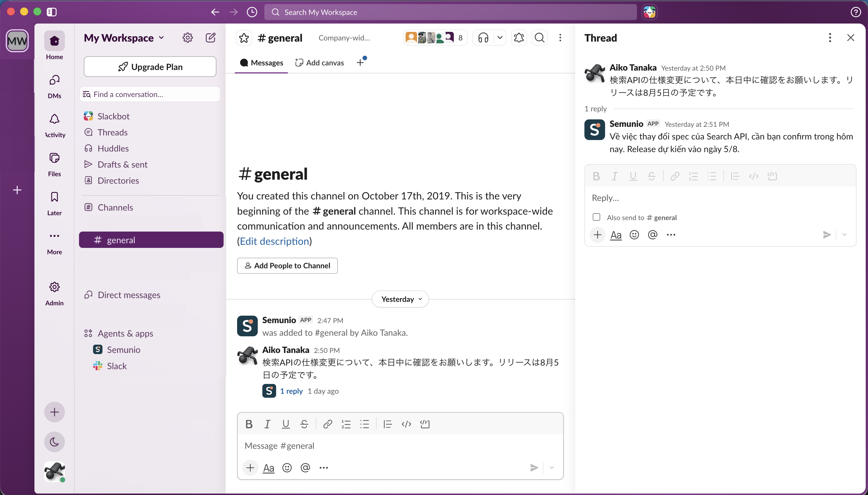Image resolution: width=868 pixels, height=495 pixels.
Task: Open Slackbot conversation
Action: click(x=113, y=116)
